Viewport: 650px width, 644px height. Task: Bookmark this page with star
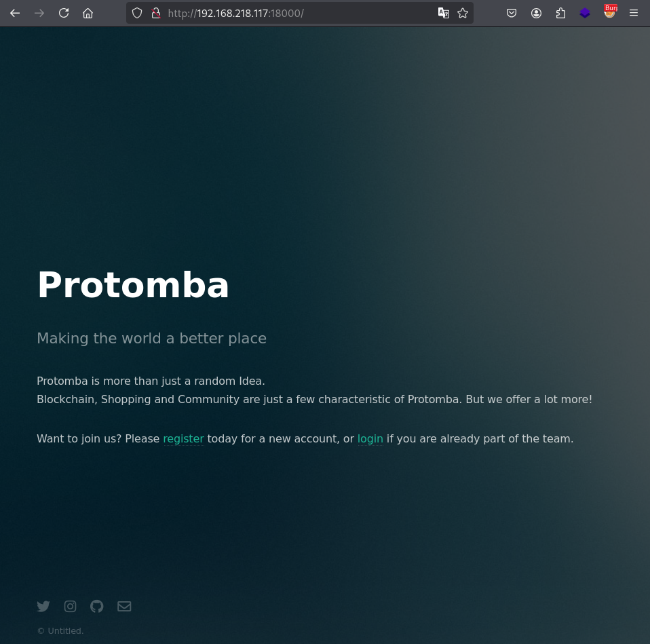point(463,14)
